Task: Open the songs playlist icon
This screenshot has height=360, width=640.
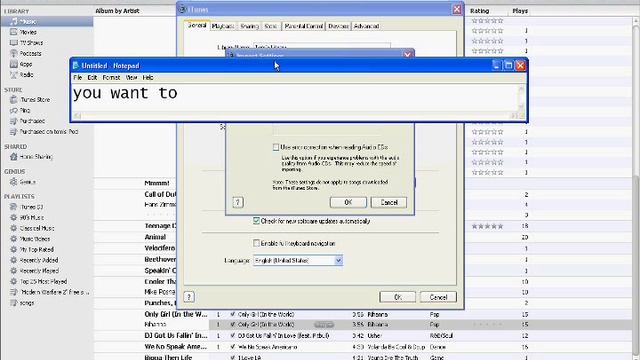Action: [14, 303]
